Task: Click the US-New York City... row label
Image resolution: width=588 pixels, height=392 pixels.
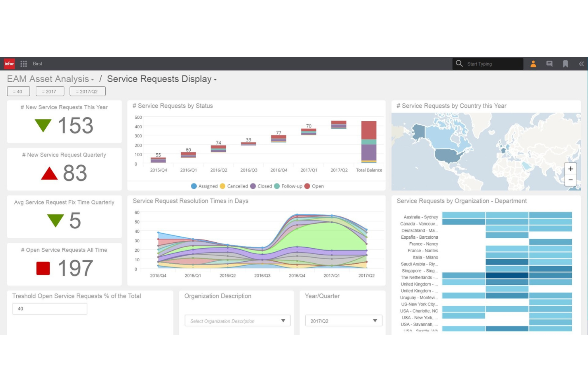Action: pos(420,305)
